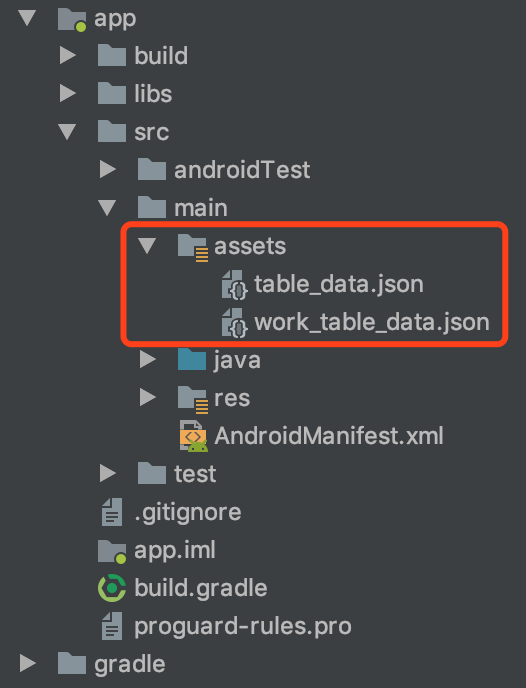The height and width of the screenshot is (688, 526).
Task: Collapse the app module tree node
Action: [x=27, y=18]
